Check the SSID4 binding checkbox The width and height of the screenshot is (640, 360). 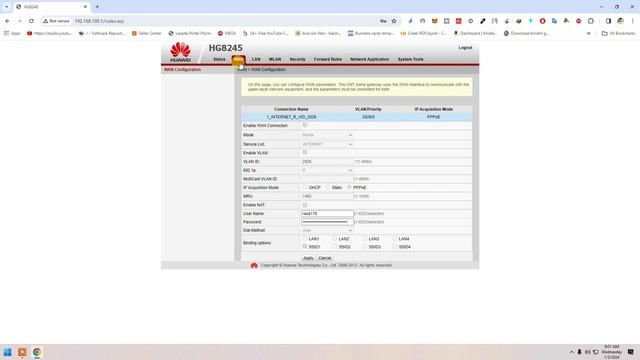pos(395,247)
